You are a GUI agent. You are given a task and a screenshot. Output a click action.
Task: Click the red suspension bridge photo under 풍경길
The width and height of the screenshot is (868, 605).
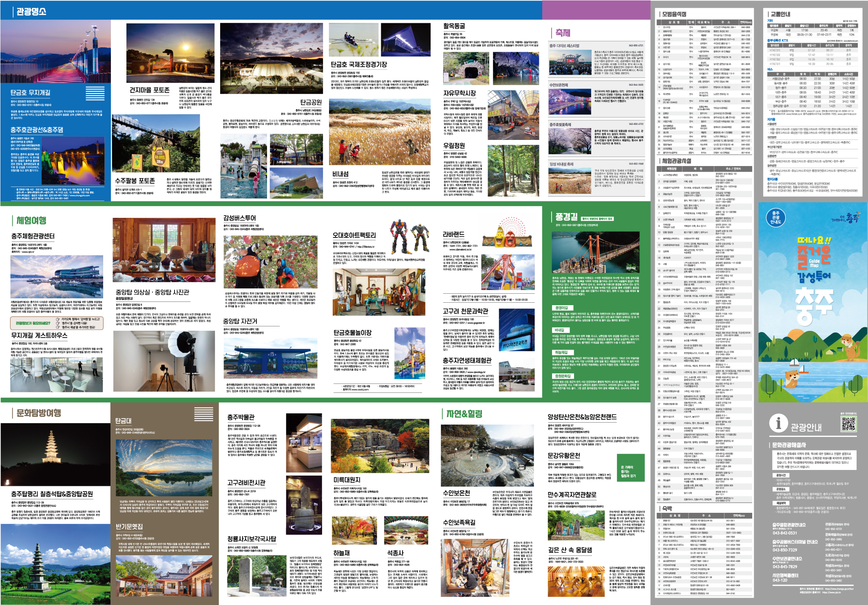(x=595, y=252)
